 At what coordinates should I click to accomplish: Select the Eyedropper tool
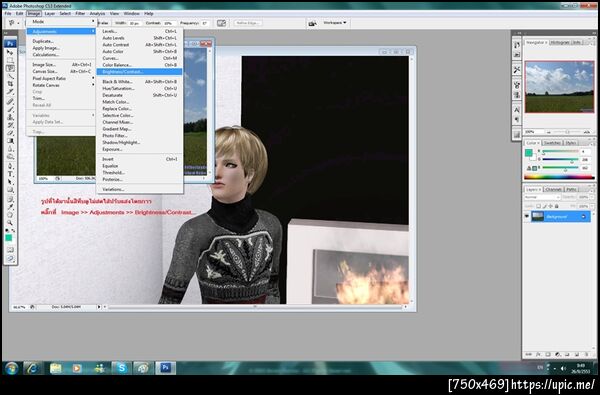point(10,207)
